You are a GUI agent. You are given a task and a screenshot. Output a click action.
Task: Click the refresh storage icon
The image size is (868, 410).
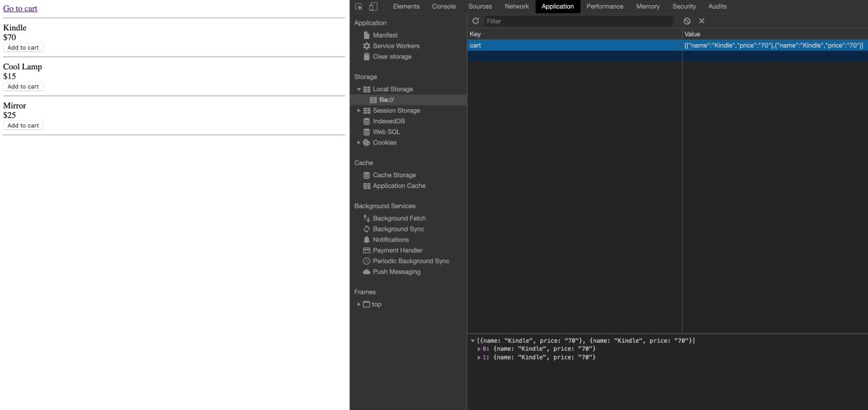tap(476, 21)
